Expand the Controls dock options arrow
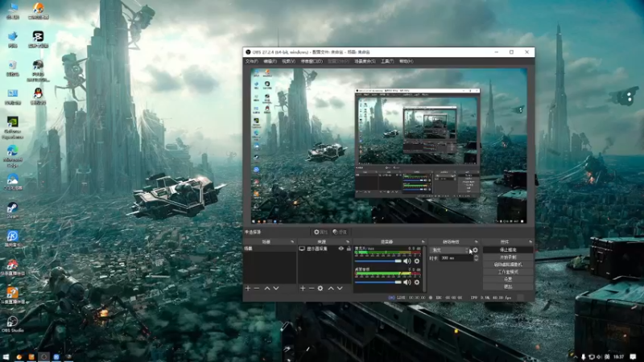 pos(530,242)
